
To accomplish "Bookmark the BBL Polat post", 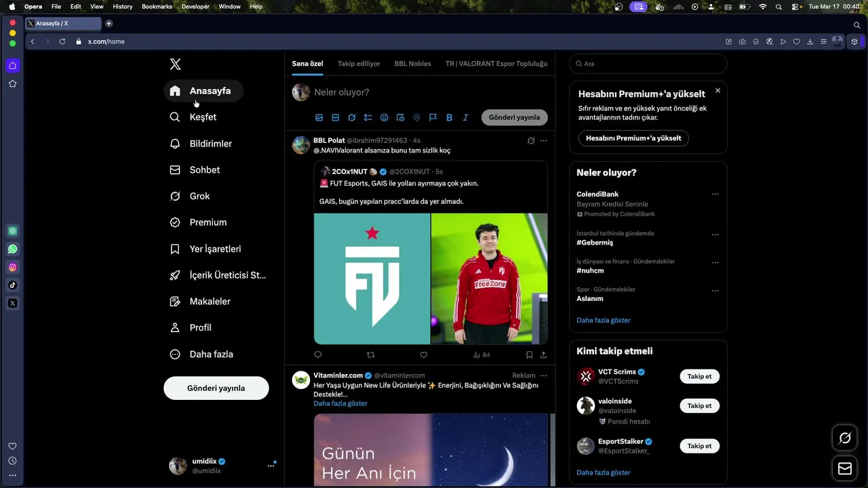I will [x=530, y=354].
